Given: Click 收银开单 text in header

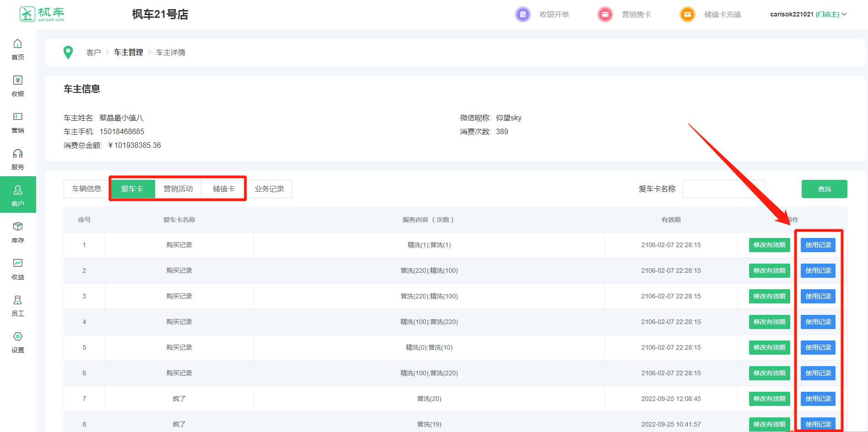Looking at the screenshot, I should point(554,15).
